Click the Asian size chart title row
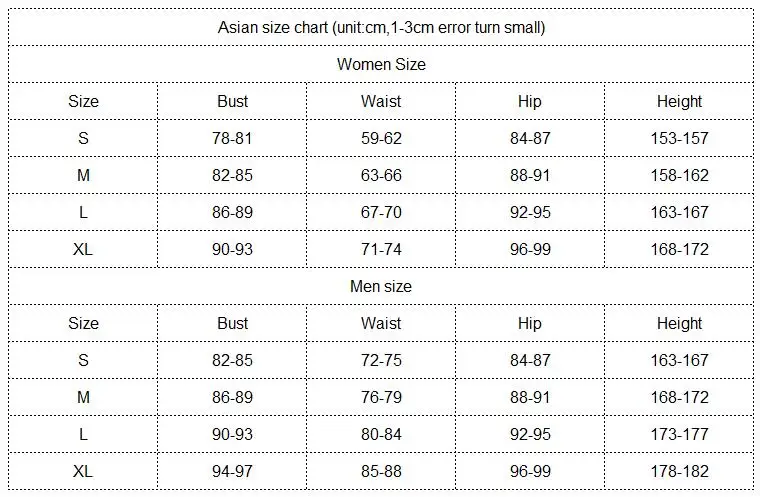The image size is (760, 497). (381, 28)
